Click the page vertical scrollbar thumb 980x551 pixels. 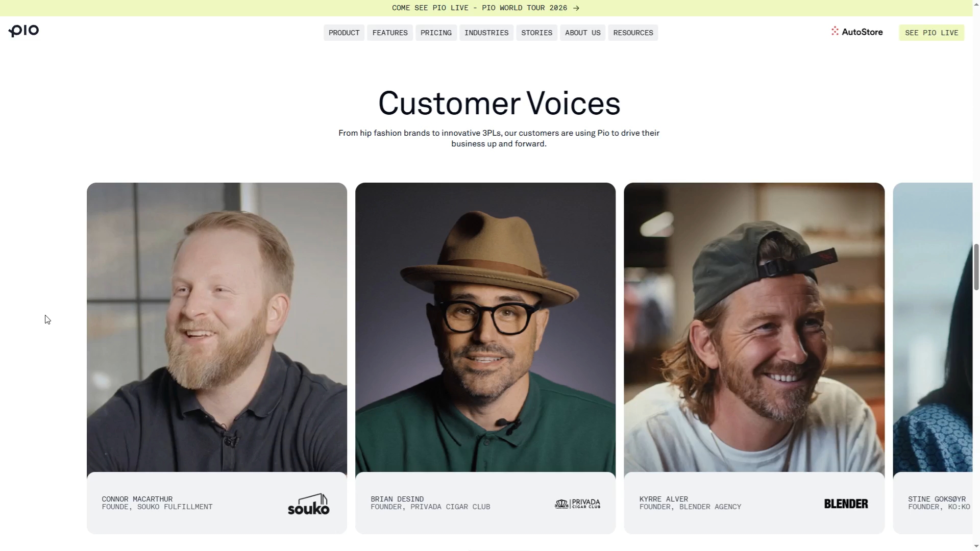click(976, 267)
